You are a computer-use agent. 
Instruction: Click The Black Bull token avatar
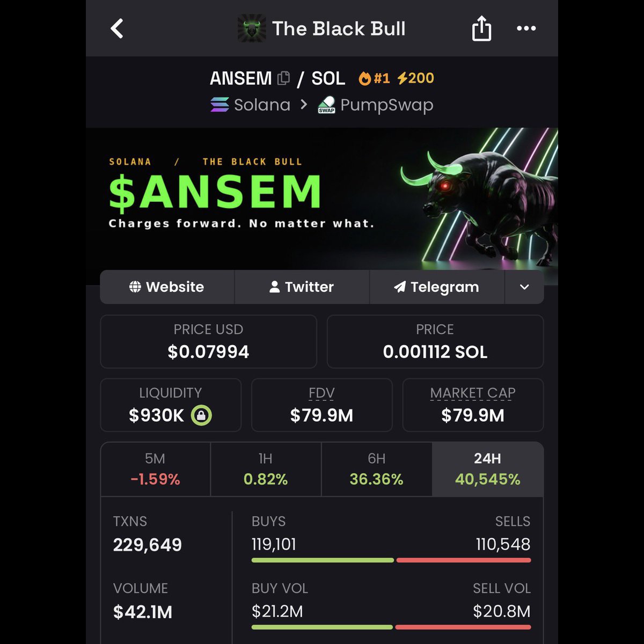(x=252, y=28)
